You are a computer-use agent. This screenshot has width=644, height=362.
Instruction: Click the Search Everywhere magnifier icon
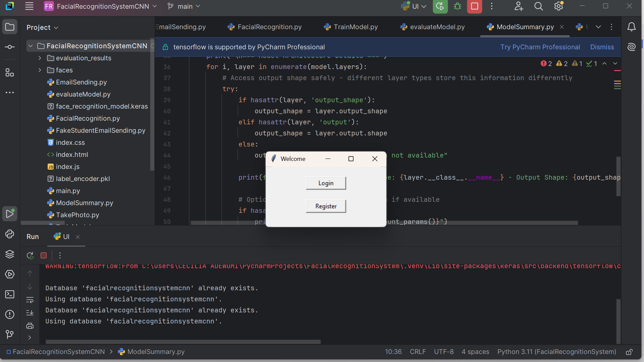pos(538,6)
